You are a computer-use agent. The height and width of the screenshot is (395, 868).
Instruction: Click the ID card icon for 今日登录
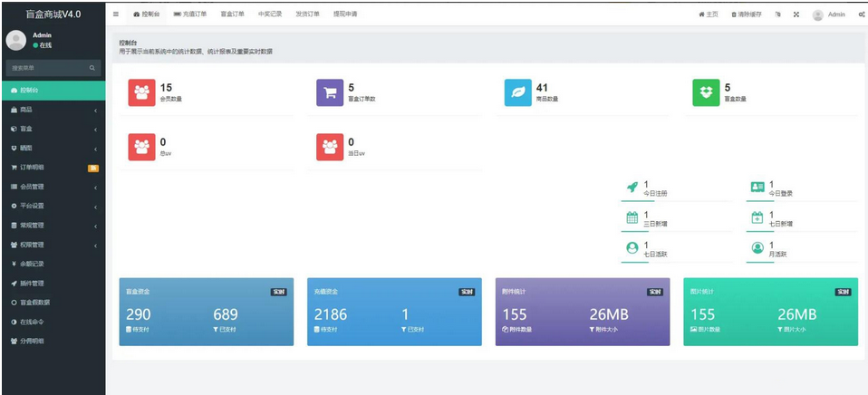[757, 188]
